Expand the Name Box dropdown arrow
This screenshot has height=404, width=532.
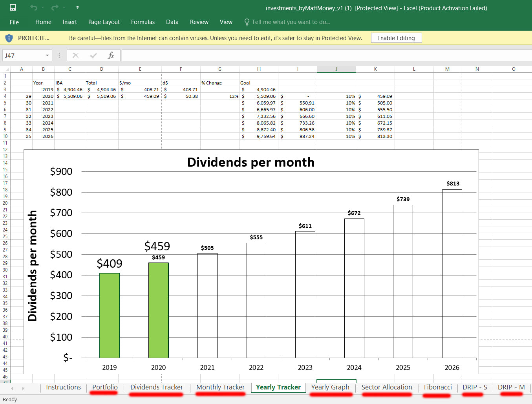coord(47,55)
